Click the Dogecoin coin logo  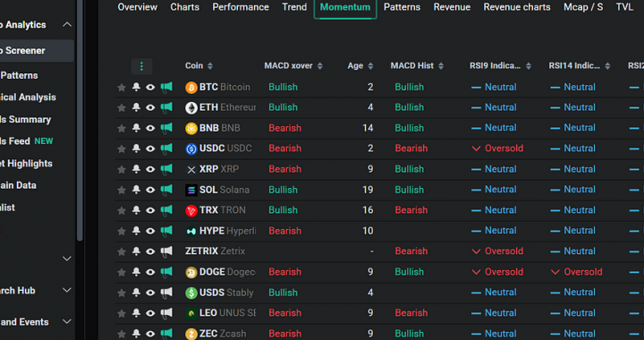191,272
